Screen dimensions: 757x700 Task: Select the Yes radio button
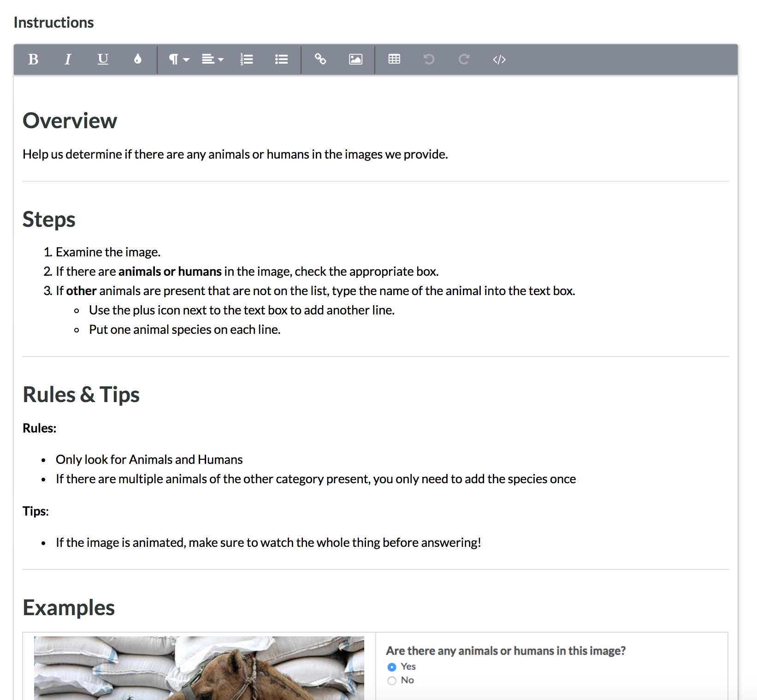point(391,666)
